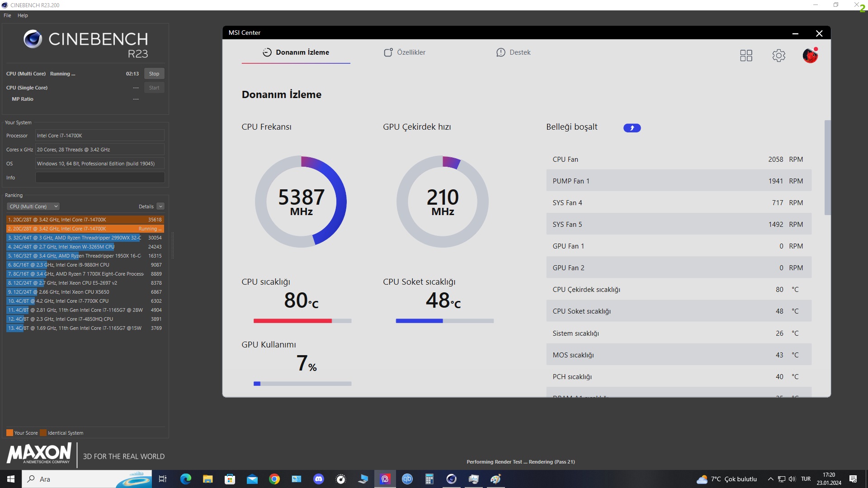Image resolution: width=868 pixels, height=488 pixels.
Task: Open the Calculator taskbar icon
Action: tap(429, 479)
